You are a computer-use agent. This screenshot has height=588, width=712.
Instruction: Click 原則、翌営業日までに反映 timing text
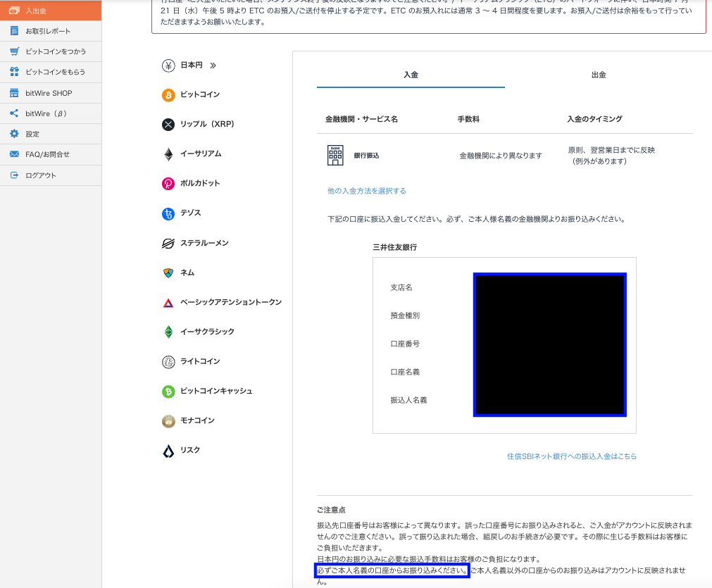(612, 150)
